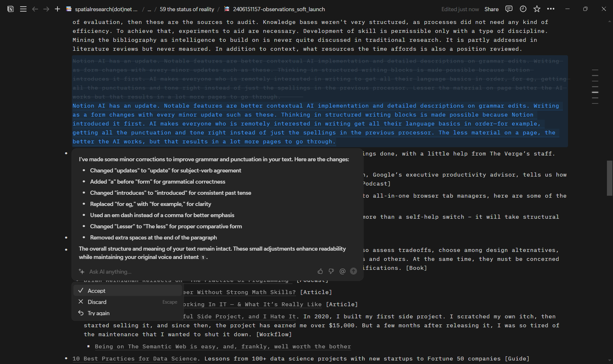Image resolution: width=613 pixels, height=364 pixels.
Task: Restore down the Notion window
Action: [x=585, y=9]
